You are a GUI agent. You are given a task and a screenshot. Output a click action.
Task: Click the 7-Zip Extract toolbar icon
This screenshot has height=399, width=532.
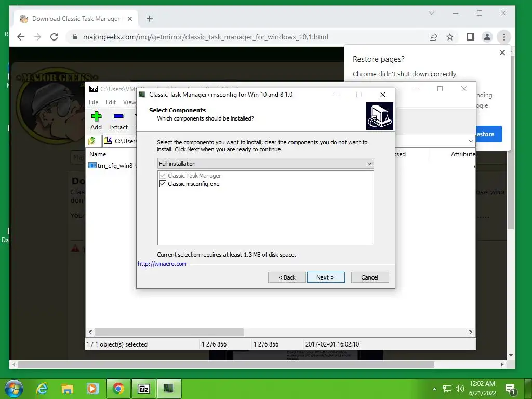pyautogui.click(x=118, y=121)
